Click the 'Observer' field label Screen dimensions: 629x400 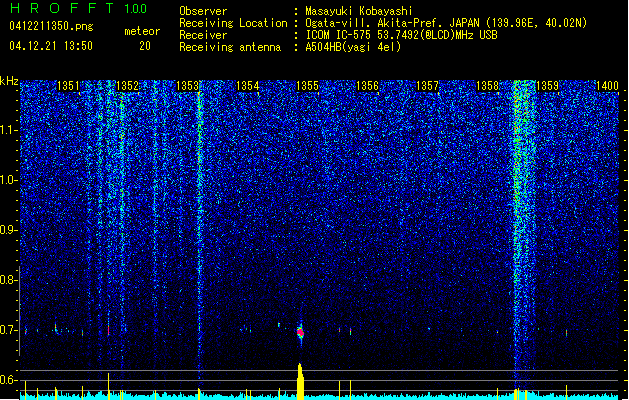(x=203, y=11)
